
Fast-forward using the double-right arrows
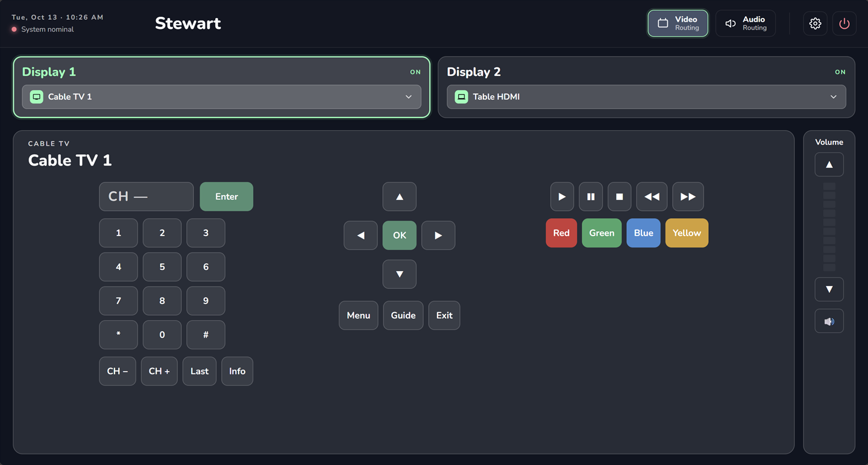point(688,196)
